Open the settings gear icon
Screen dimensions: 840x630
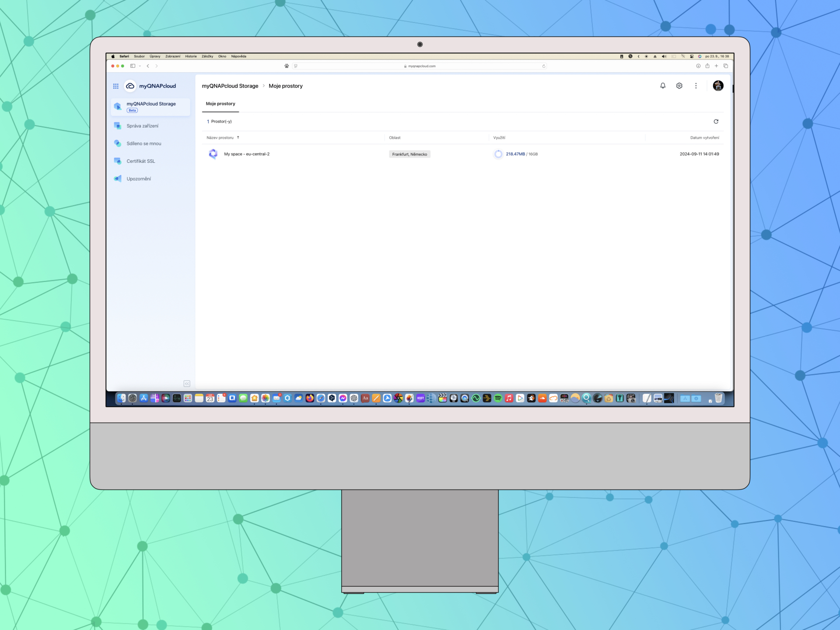[x=679, y=86]
